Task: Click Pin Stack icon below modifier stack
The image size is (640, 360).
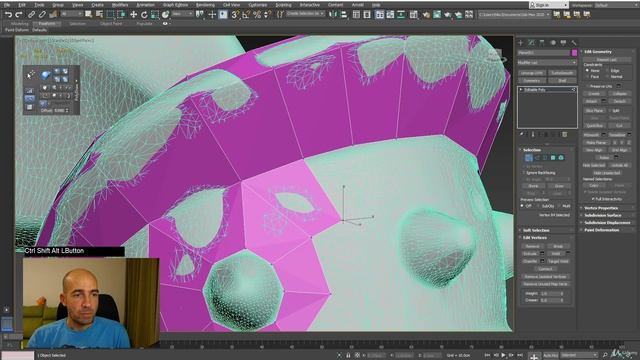Action: click(522, 134)
